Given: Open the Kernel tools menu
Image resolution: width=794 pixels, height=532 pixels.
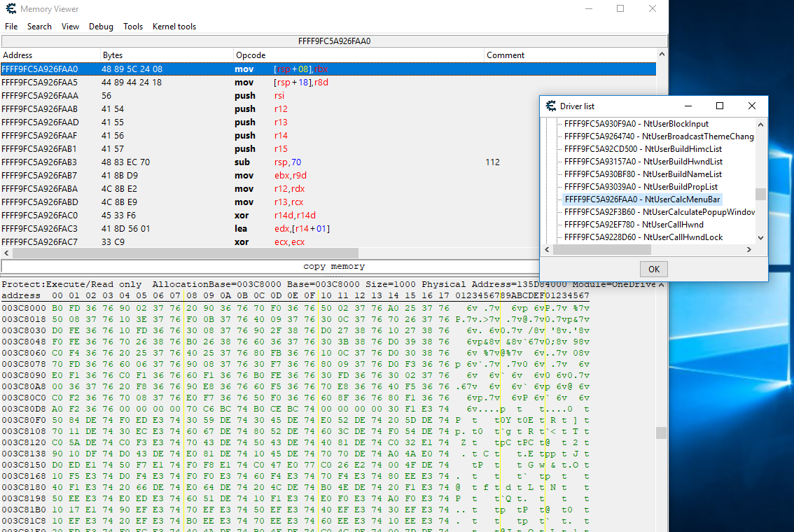Looking at the screenshot, I should point(174,27).
